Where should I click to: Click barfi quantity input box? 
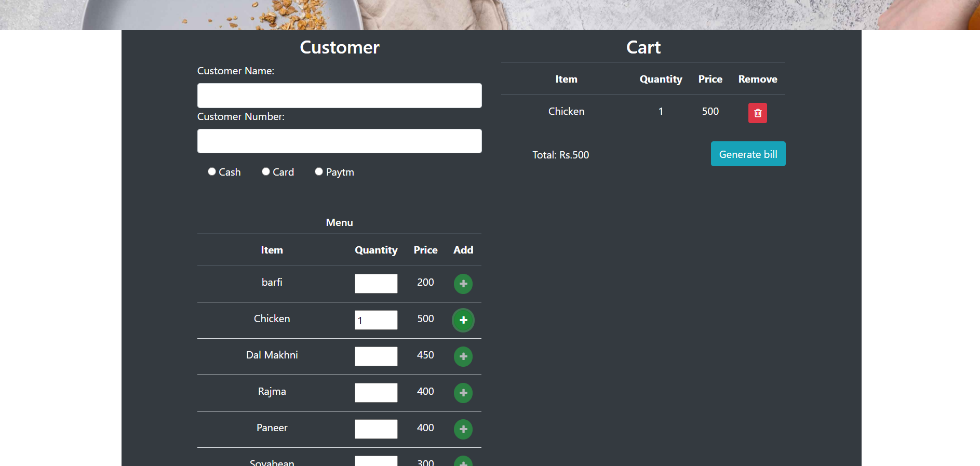(x=376, y=284)
